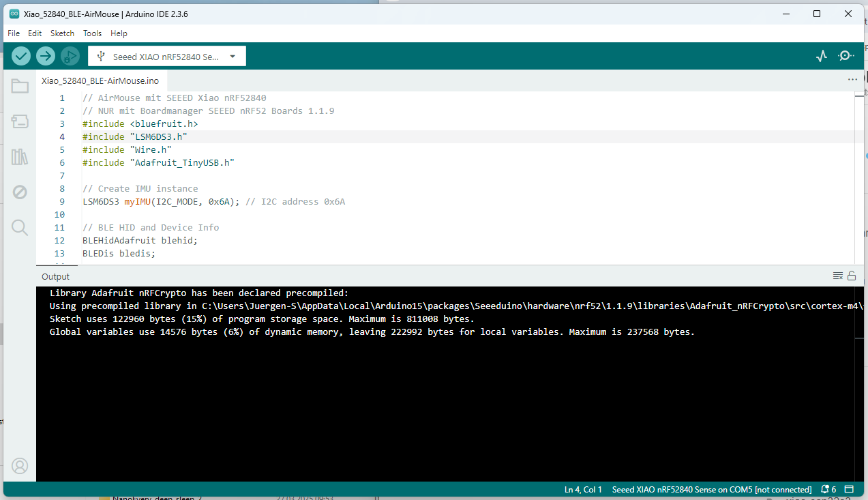The image size is (868, 500).
Task: Open the Help menu
Action: pyautogui.click(x=119, y=33)
